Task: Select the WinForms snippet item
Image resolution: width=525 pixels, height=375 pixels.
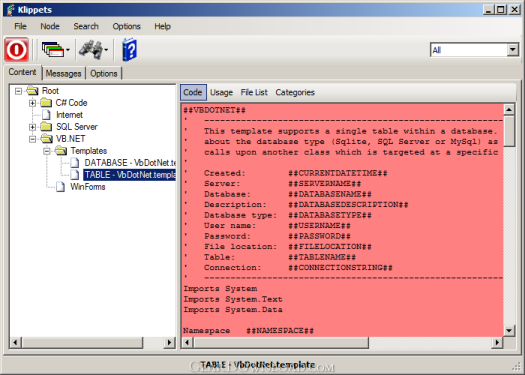Action: click(x=88, y=187)
